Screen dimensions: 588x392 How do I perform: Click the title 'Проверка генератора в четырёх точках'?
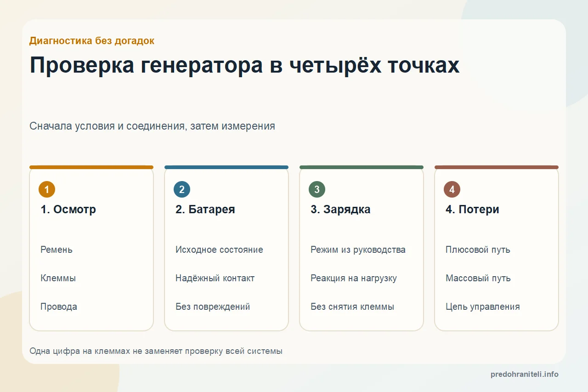pos(244,65)
